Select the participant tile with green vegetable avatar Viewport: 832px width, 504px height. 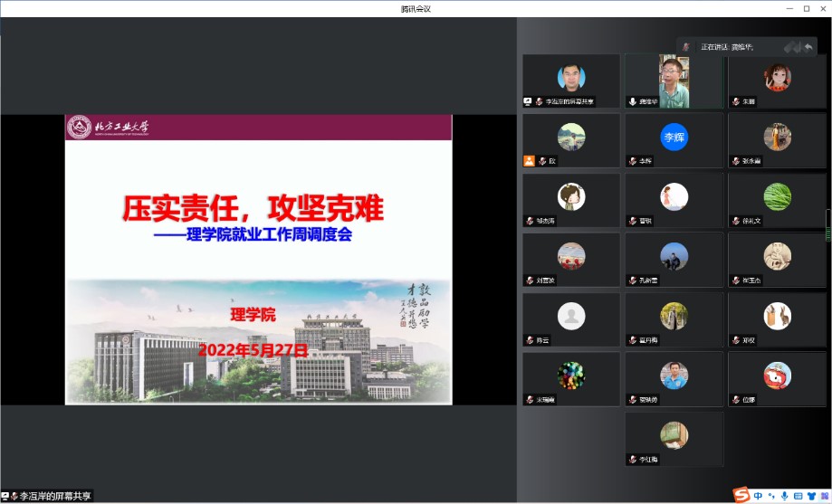[777, 196]
